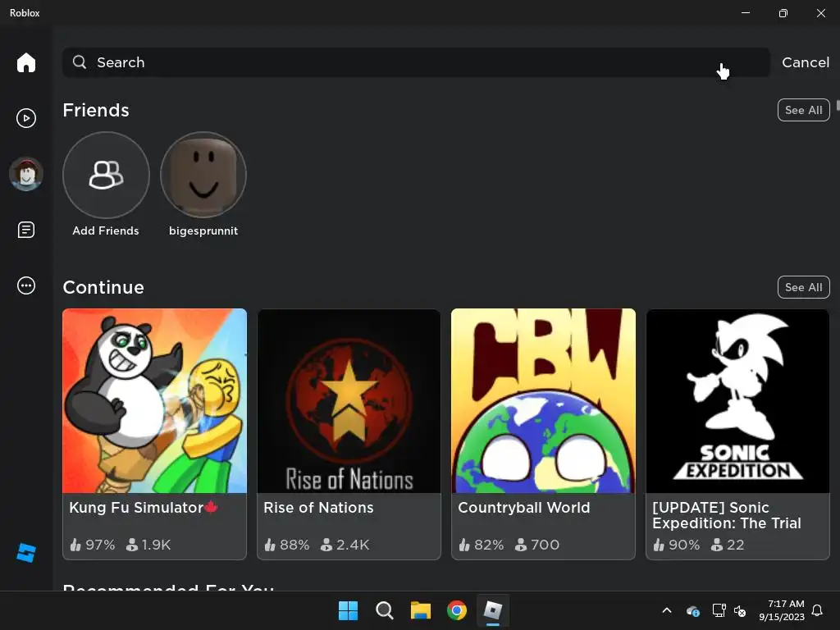This screenshot has width=840, height=630.
Task: Open network status tray icon
Action: click(719, 610)
